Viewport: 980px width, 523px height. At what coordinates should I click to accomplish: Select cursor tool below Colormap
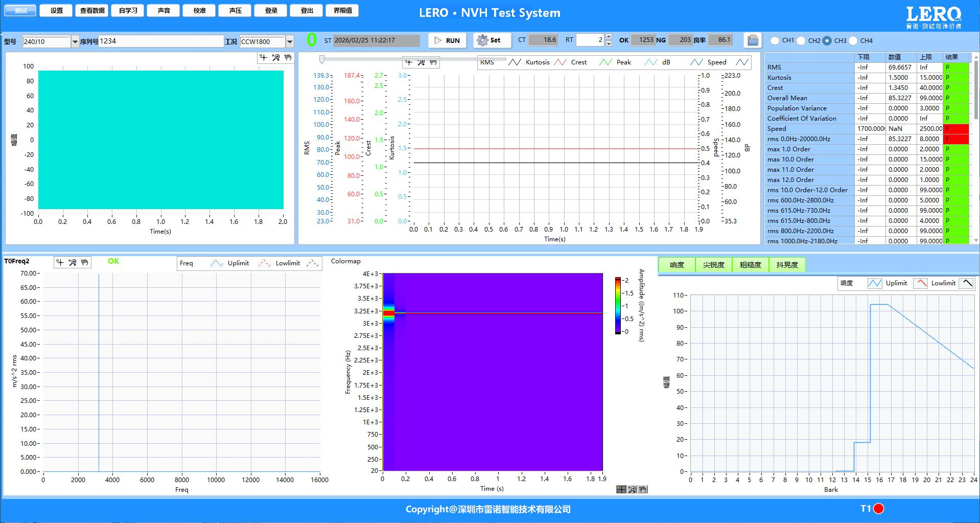point(621,489)
